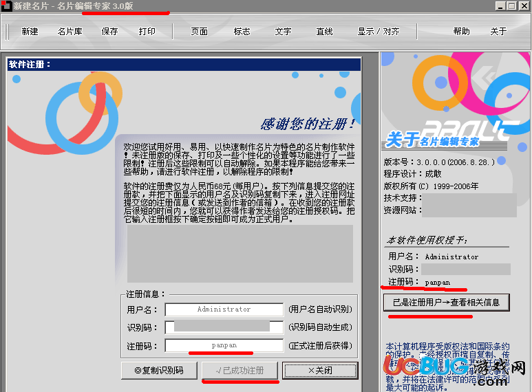Click panpan 注册码 in about panel
This screenshot has height=392, width=532.
click(x=437, y=283)
